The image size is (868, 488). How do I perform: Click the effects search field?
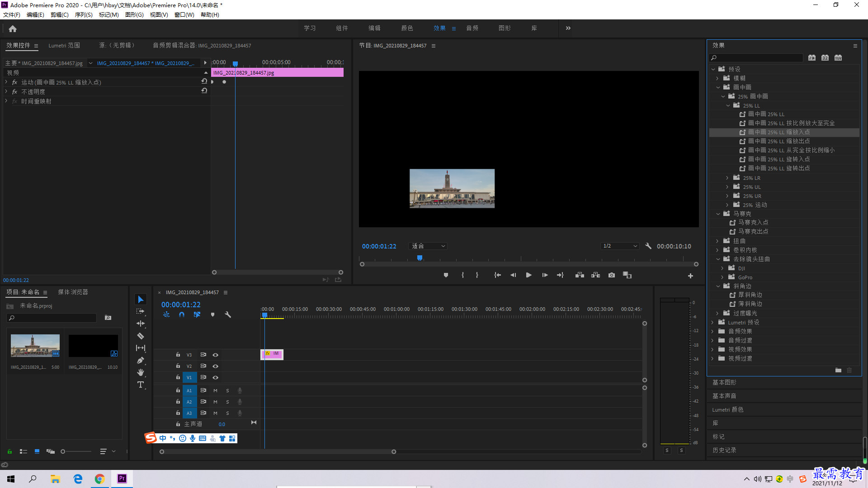756,57
